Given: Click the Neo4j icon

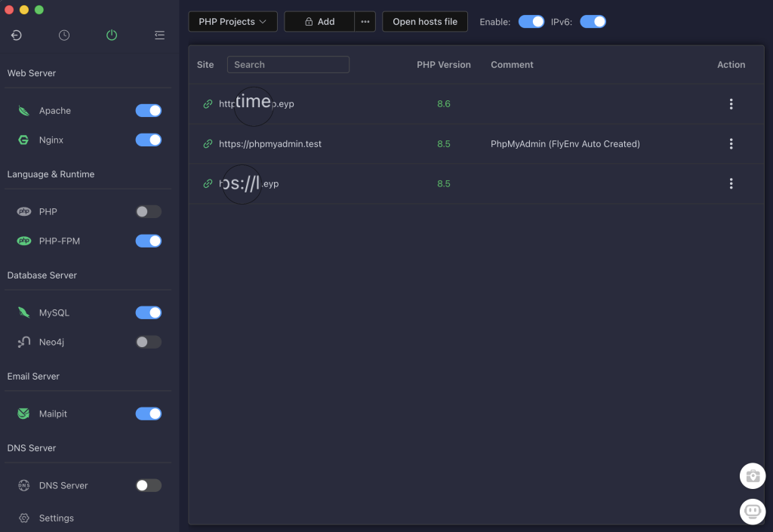Looking at the screenshot, I should [x=23, y=342].
